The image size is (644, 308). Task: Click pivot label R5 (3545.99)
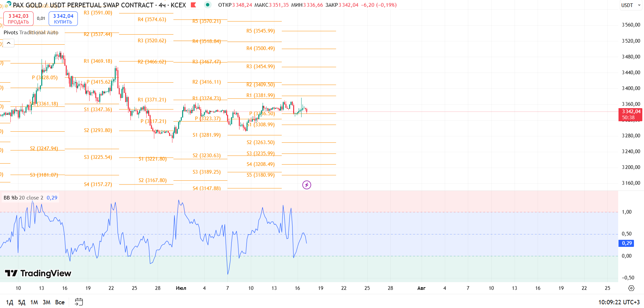[261, 31]
